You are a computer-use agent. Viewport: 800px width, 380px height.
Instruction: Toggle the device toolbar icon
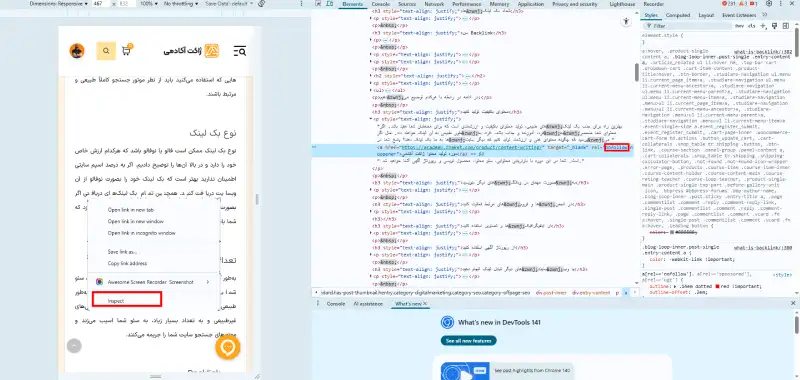tap(330, 4)
